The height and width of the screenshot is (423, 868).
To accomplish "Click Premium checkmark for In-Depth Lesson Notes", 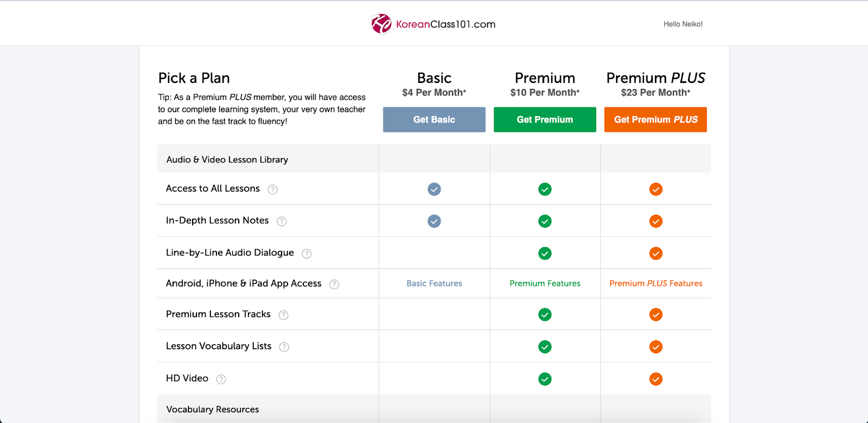I will pyautogui.click(x=545, y=221).
